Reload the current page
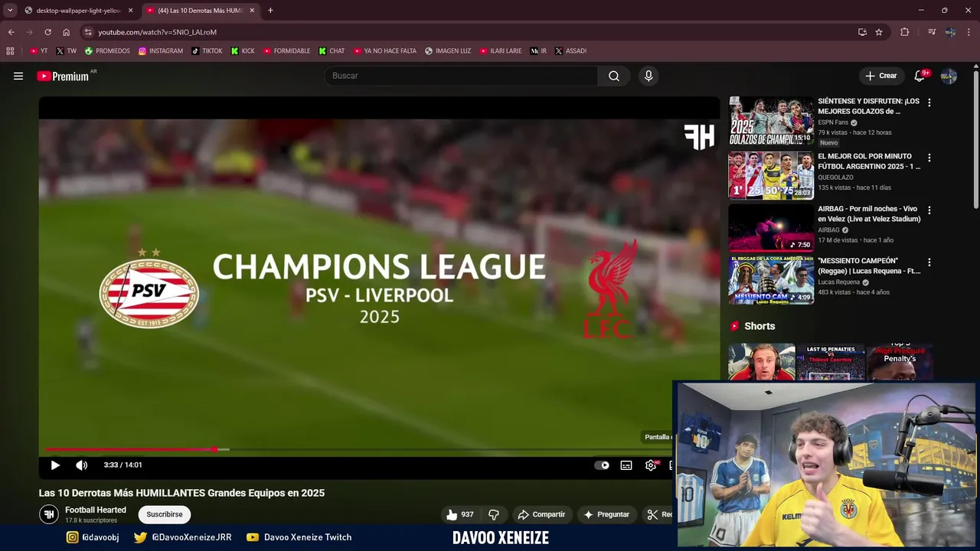This screenshot has height=551, width=980. click(47, 32)
